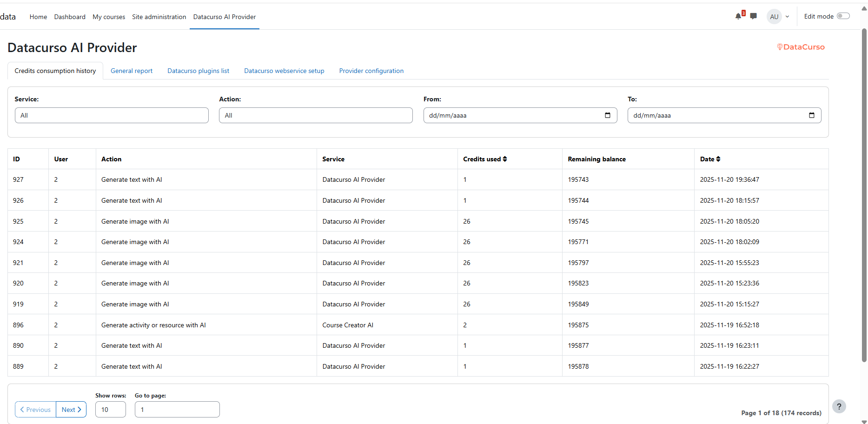Expand the AU user menu
The width and height of the screenshot is (868, 424).
click(x=779, y=16)
